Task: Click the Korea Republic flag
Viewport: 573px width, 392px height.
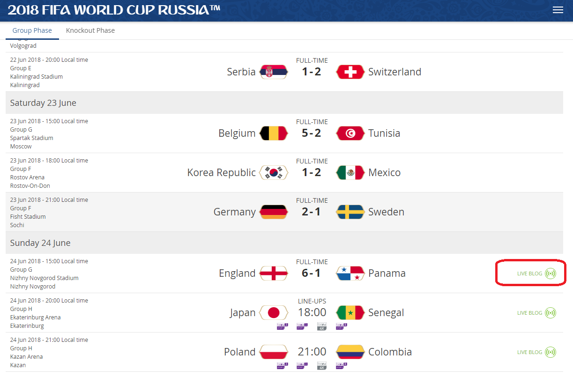Action: 273,172
